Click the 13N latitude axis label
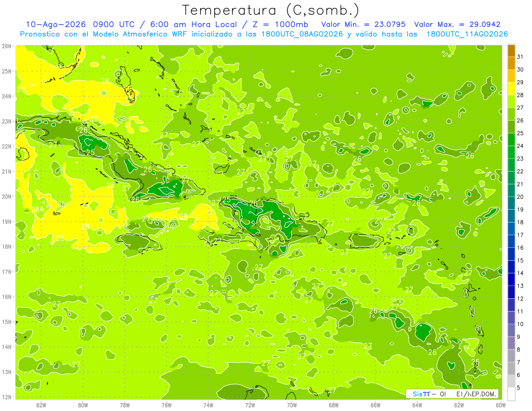The width and height of the screenshot is (532, 411). pyautogui.click(x=7, y=372)
